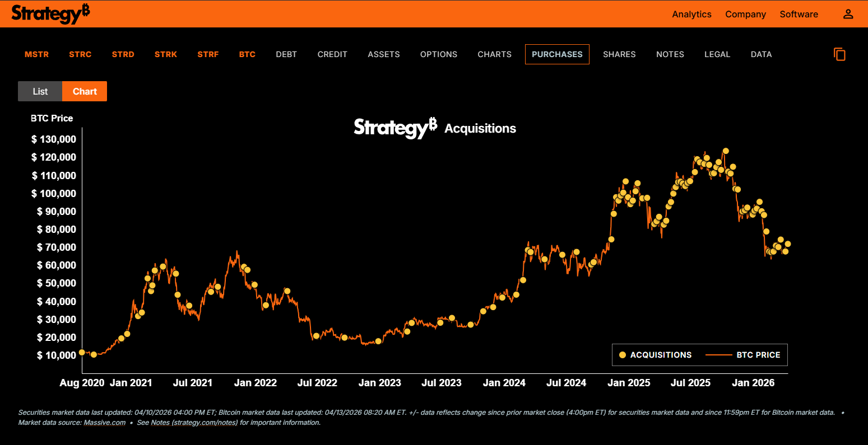868x445 pixels.
Task: Select the STRK tab
Action: 166,54
